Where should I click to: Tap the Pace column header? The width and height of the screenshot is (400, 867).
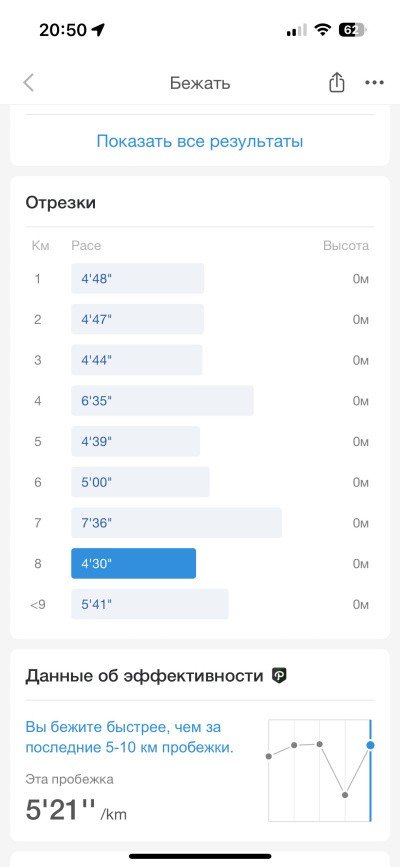pos(86,246)
